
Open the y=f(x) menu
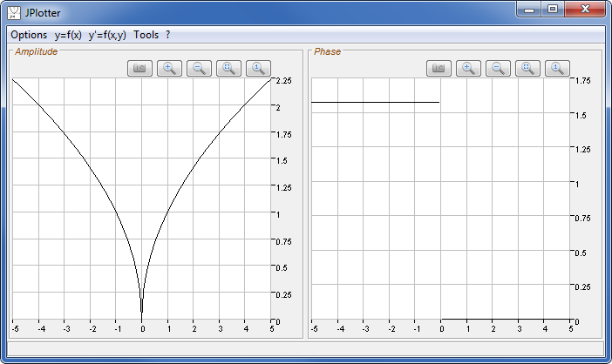point(68,35)
